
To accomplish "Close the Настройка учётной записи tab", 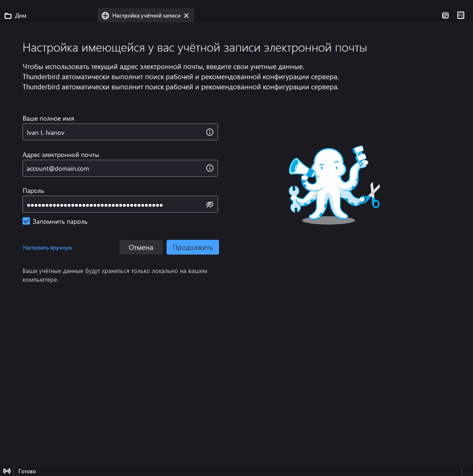I will [186, 16].
